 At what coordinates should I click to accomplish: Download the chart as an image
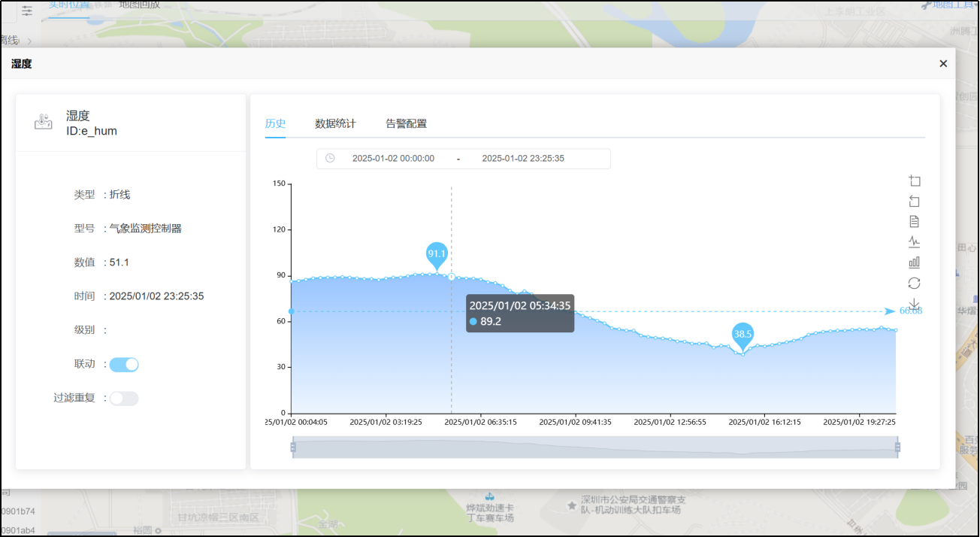914,303
